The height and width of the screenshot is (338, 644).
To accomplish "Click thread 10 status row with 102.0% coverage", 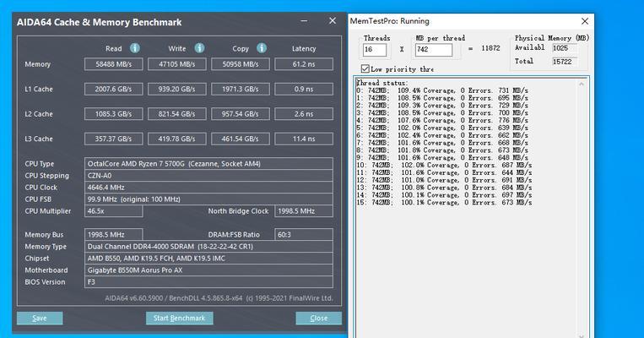I will click(444, 166).
